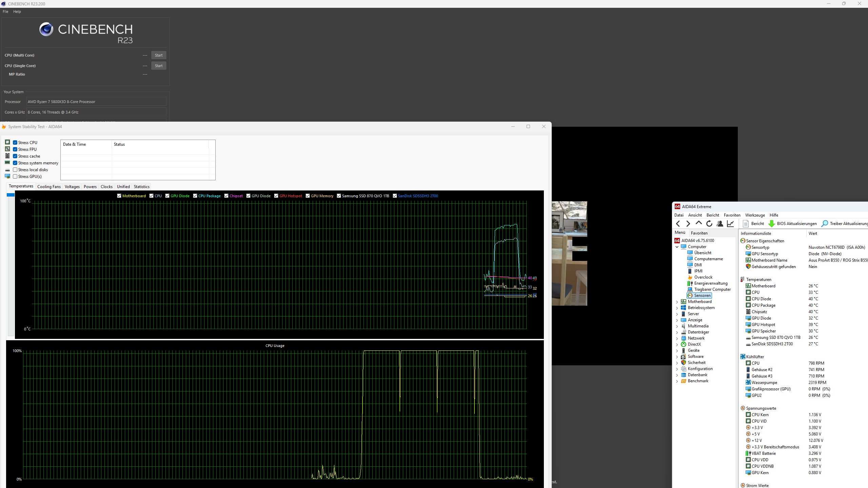This screenshot has width=868, height=488.
Task: Open the Werkzeuge menu in AIDA64
Action: coord(755,215)
